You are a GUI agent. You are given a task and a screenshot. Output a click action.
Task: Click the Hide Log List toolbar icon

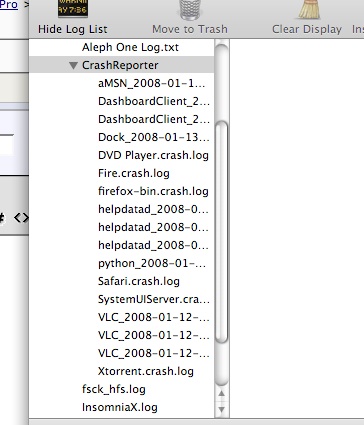(x=73, y=9)
